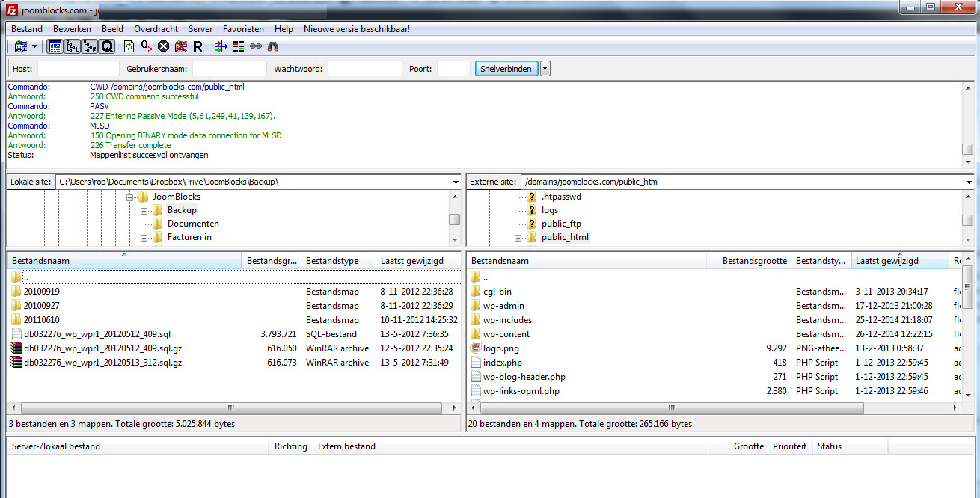This screenshot has width=980, height=498.
Task: Open the Beeld menu
Action: click(112, 29)
